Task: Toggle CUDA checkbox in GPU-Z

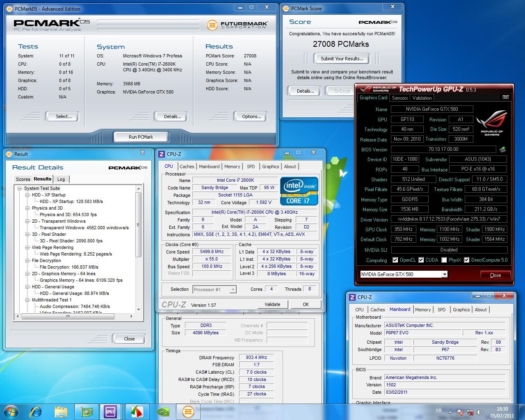Action: (421, 260)
